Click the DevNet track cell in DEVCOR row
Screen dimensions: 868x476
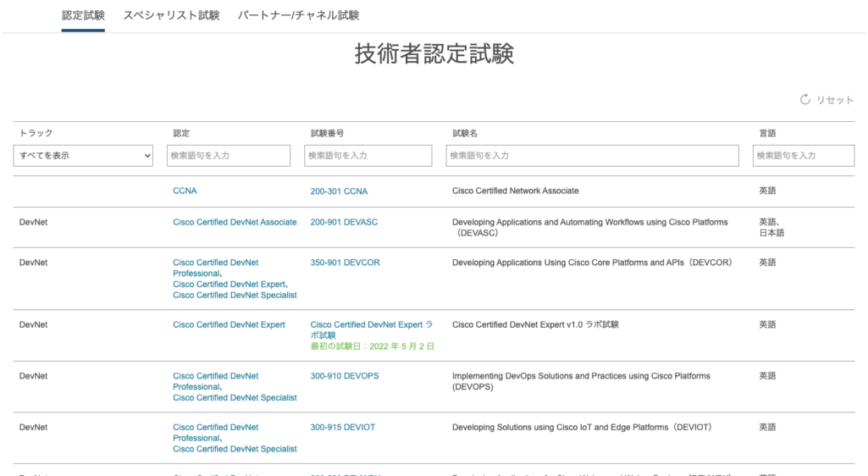tap(33, 263)
